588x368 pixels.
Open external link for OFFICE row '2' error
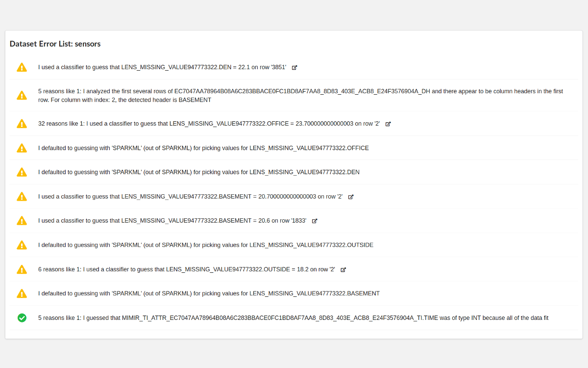[x=388, y=124]
